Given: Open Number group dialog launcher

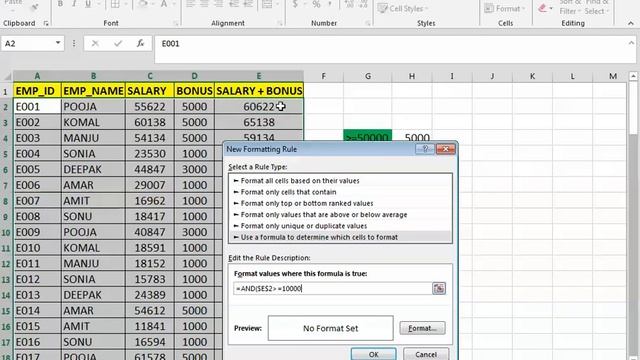Looking at the screenshot, I should pos(367,24).
